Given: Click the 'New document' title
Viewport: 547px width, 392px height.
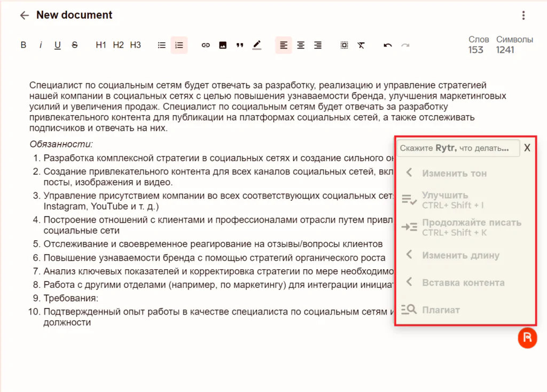Looking at the screenshot, I should tap(74, 15).
